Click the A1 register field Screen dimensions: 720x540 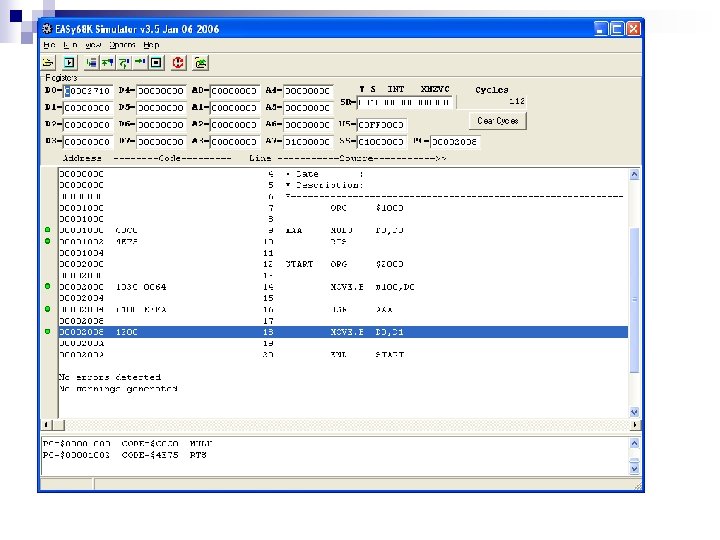[235, 108]
